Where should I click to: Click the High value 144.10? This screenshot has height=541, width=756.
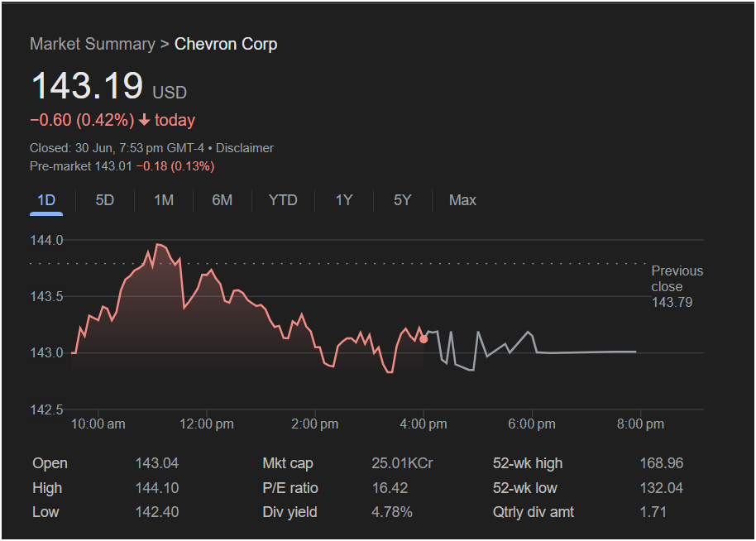coord(157,488)
